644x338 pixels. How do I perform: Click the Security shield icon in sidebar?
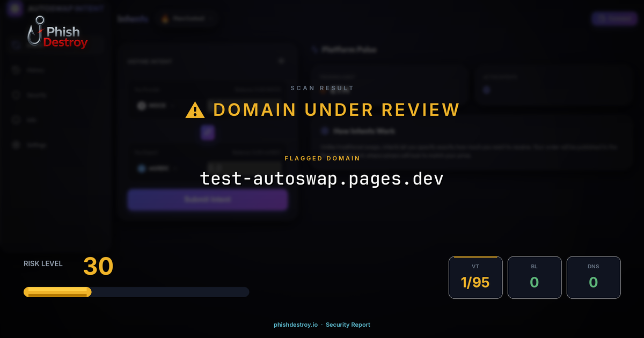(x=16, y=94)
